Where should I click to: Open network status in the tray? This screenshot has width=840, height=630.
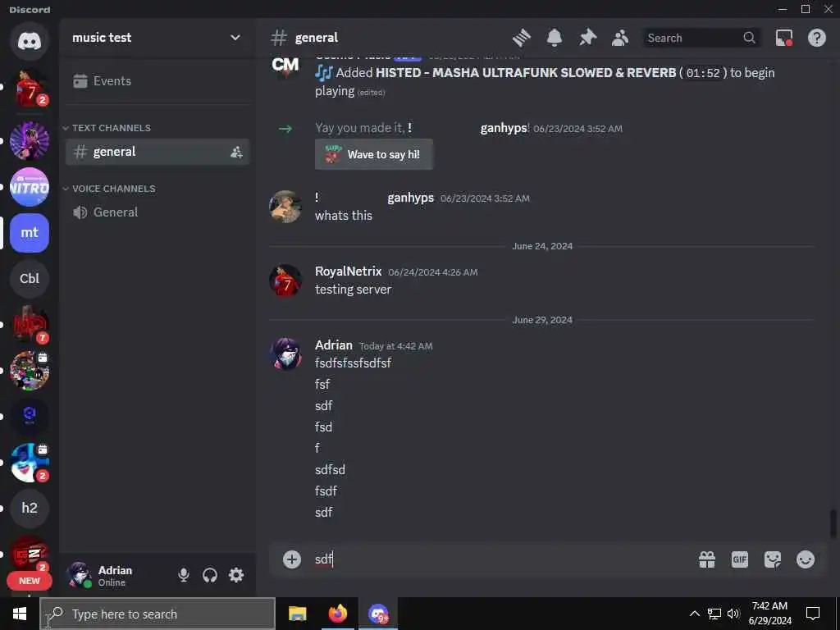click(714, 614)
